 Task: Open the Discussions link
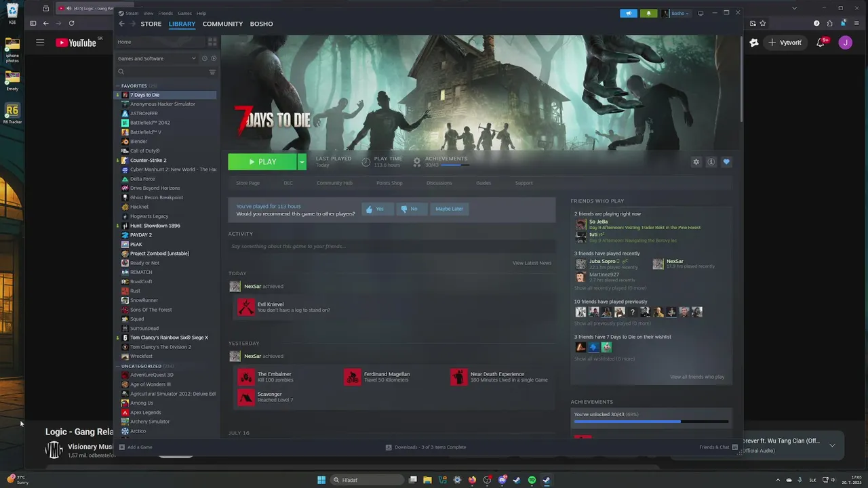[439, 183]
